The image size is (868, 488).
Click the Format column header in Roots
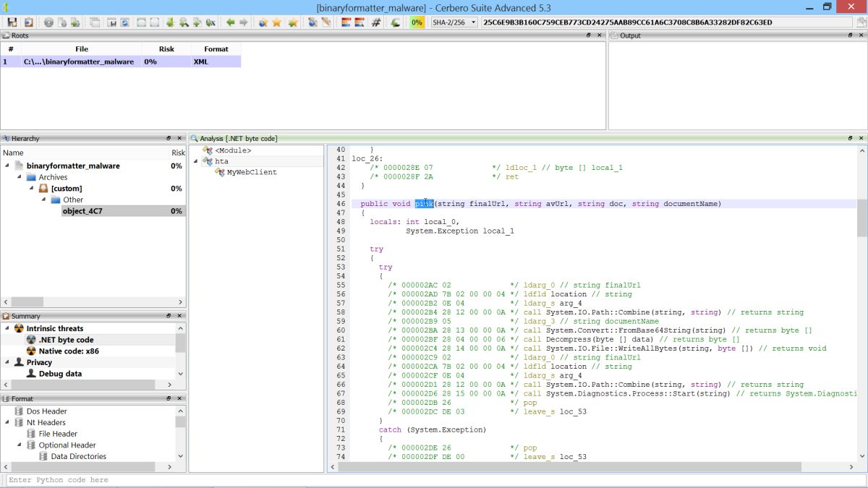pos(216,49)
